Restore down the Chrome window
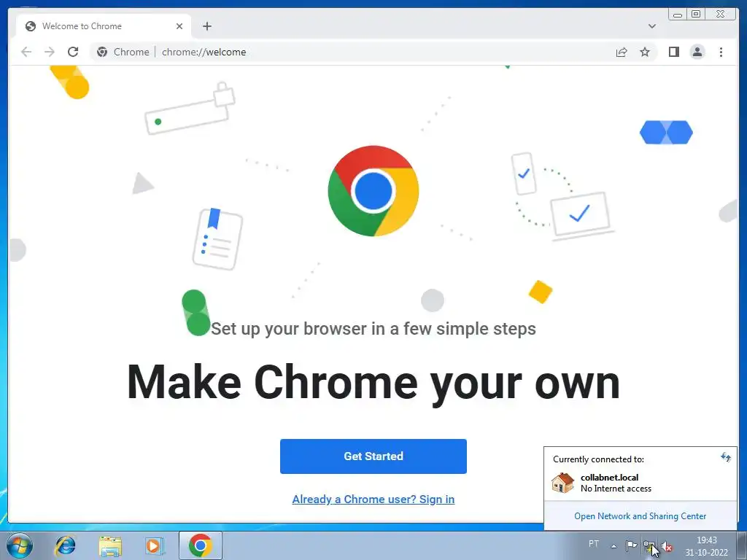Image resolution: width=747 pixels, height=560 pixels. [x=696, y=15]
